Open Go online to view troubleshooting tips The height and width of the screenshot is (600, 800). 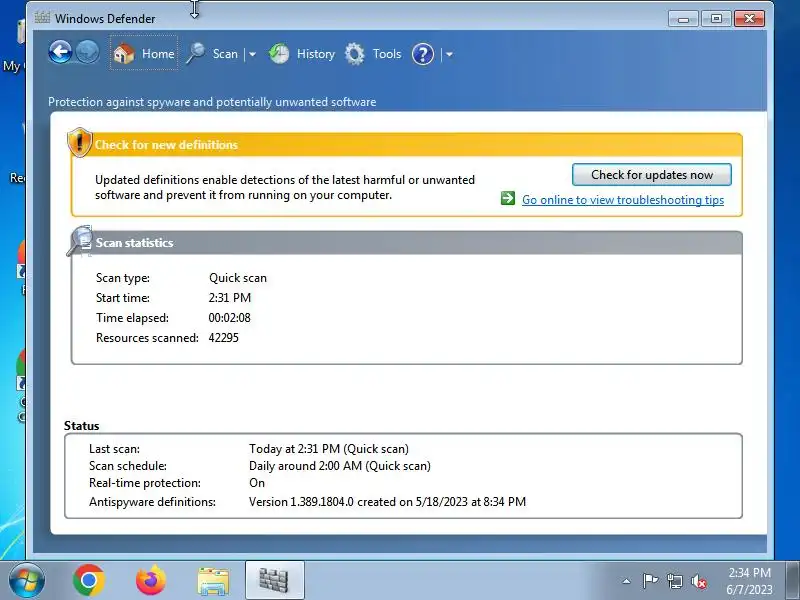(x=622, y=199)
